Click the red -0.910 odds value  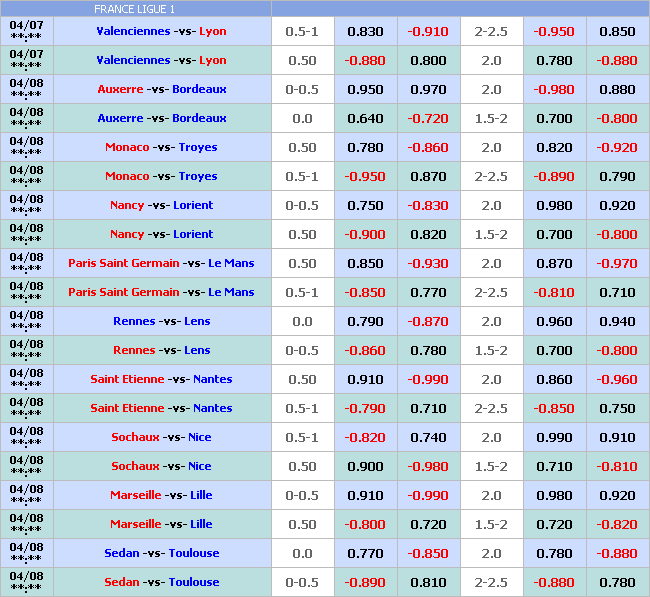tap(428, 31)
